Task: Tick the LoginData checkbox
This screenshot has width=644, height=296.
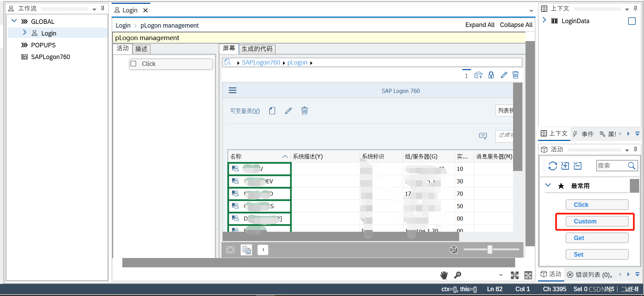Action: pyautogui.click(x=632, y=21)
